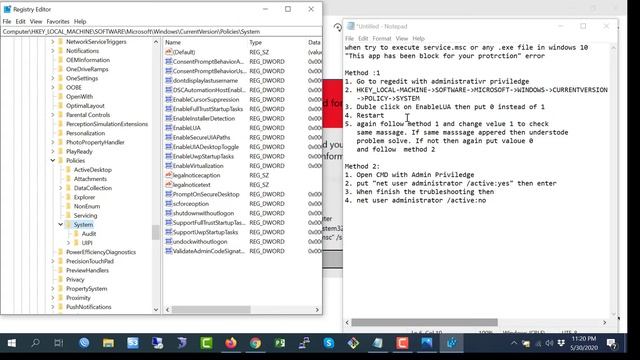Open Notepad Format menu
Image resolution: width=640 pixels, height=360 pixels.
pyautogui.click(x=382, y=38)
